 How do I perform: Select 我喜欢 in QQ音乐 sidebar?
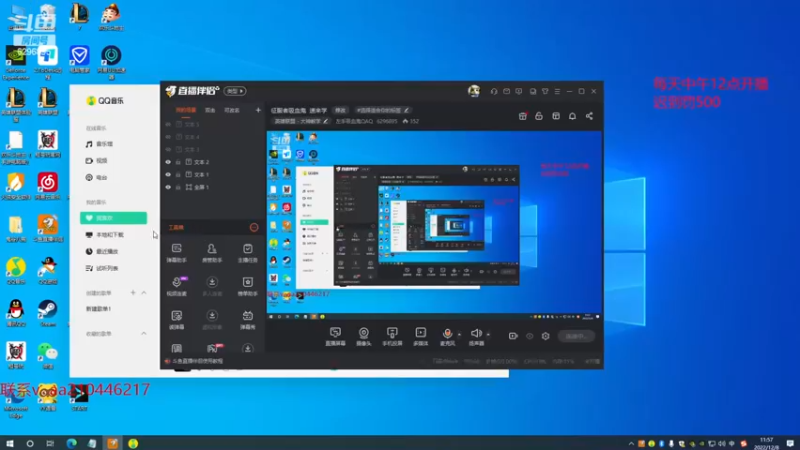(113, 218)
